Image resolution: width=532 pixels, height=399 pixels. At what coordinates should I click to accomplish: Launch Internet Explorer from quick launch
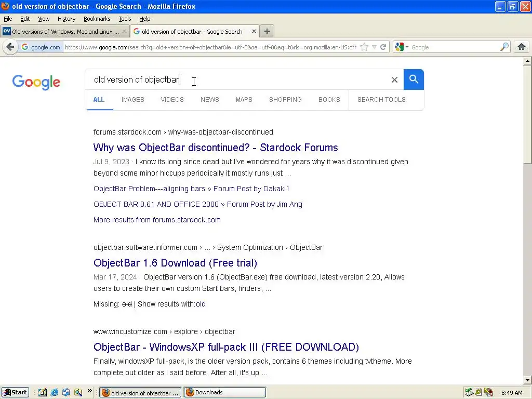(x=54, y=392)
